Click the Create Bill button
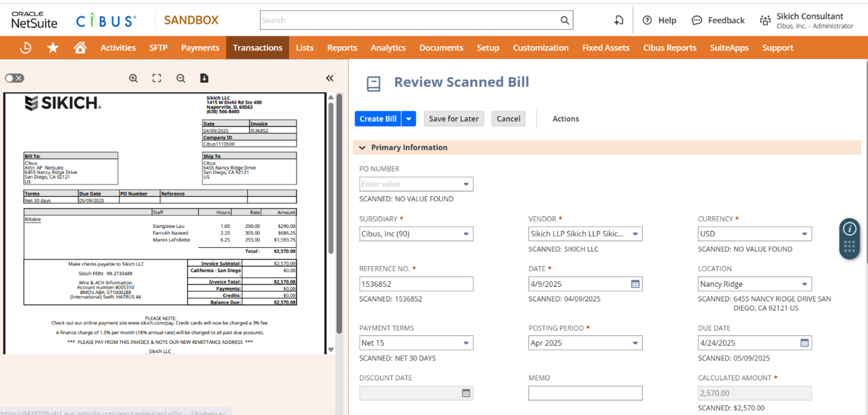868x415 pixels. [378, 118]
